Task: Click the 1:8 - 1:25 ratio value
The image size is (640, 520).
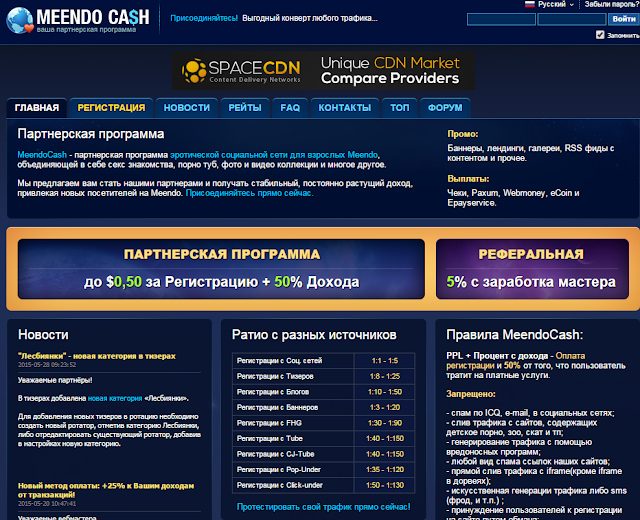Action: [384, 376]
